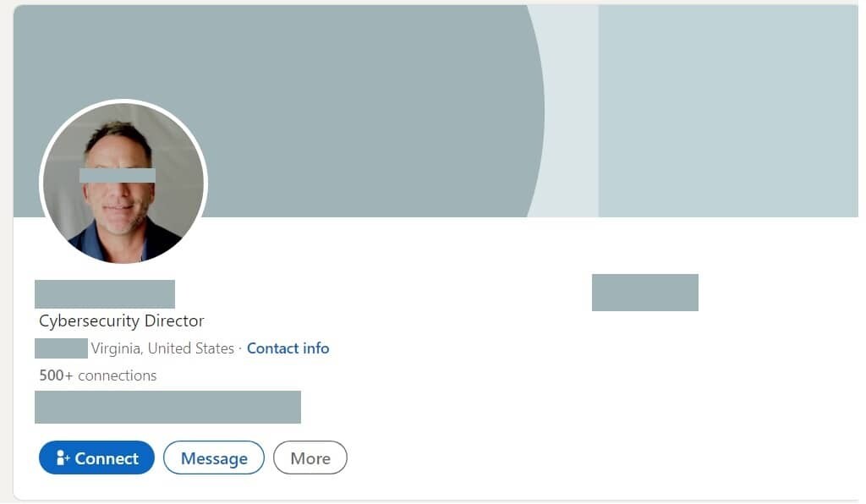Click the person-plus icon on Connect button
This screenshot has height=504, width=866.
click(x=63, y=457)
